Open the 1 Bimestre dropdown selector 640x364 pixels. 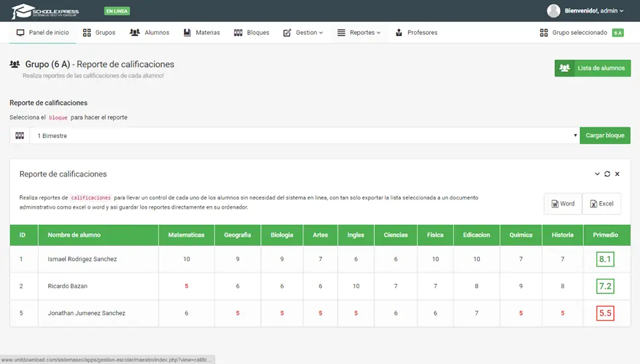pos(305,135)
